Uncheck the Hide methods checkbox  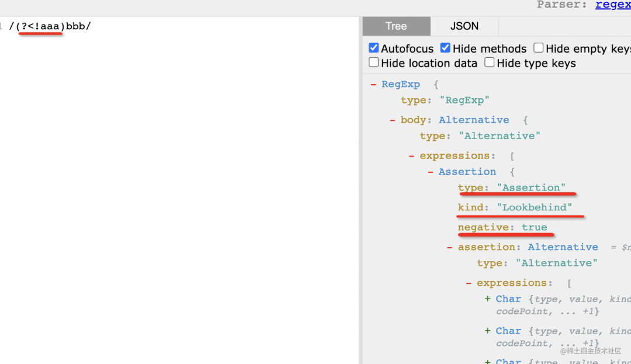(x=445, y=48)
